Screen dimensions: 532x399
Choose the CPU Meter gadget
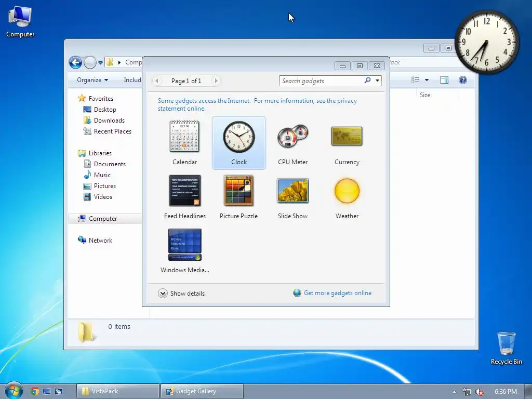point(293,142)
